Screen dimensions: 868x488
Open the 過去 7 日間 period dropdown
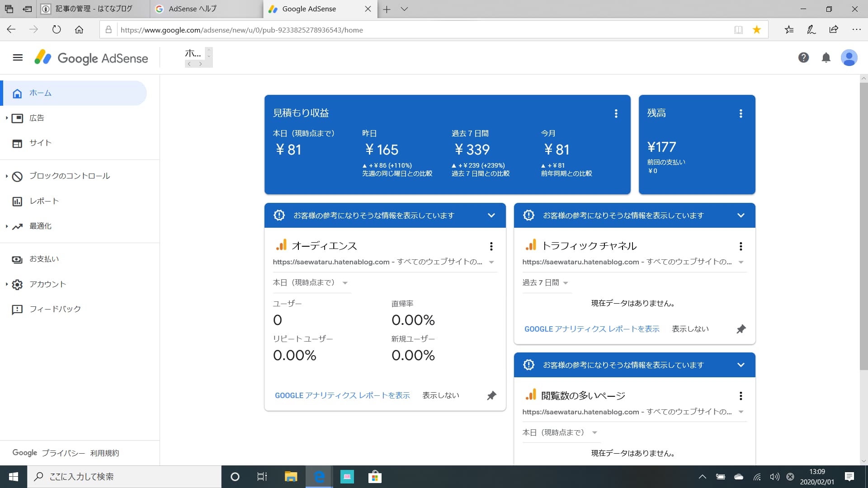pos(545,283)
